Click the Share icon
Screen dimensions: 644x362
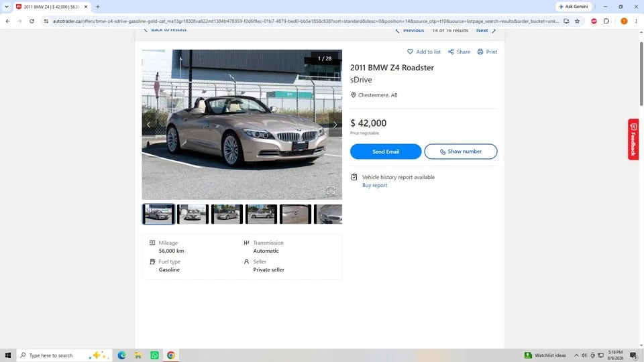[x=451, y=52]
